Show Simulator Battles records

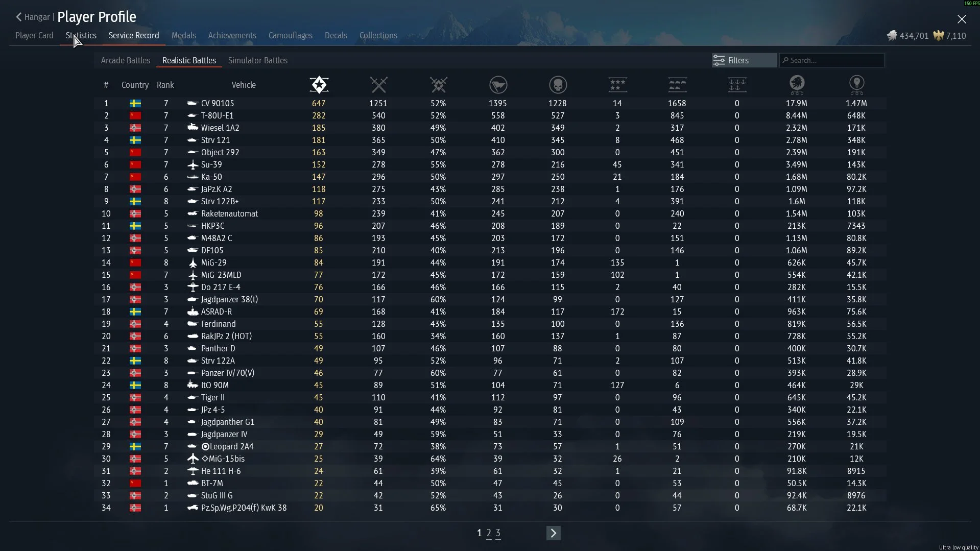click(x=258, y=60)
